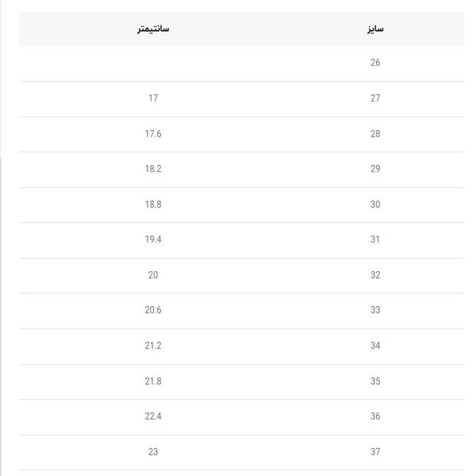This screenshot has width=476, height=476.
Task: Click the 20.6 centimeter value
Action: click(x=153, y=310)
